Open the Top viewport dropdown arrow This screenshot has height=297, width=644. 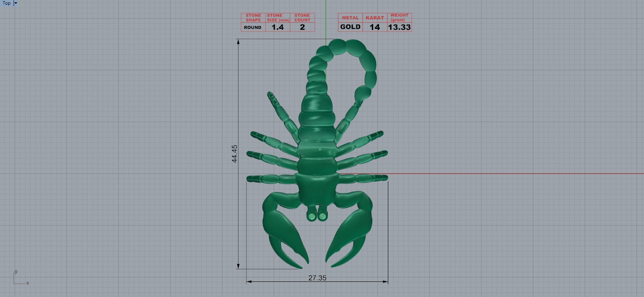pos(16,3)
